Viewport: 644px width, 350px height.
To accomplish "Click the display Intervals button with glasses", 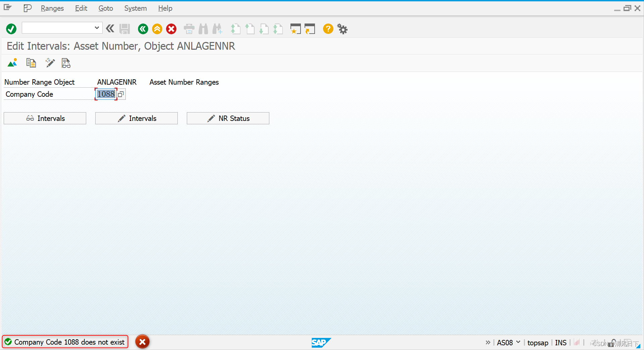I will 45,118.
